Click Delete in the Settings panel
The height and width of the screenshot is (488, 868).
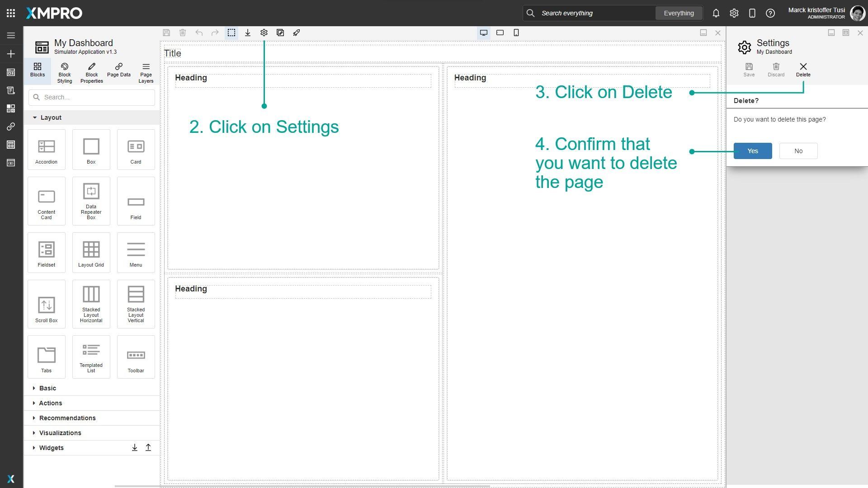click(803, 70)
